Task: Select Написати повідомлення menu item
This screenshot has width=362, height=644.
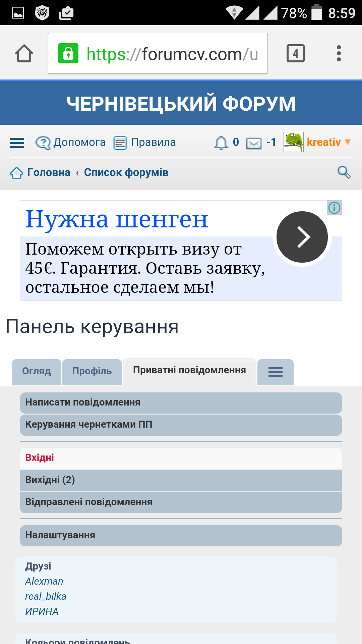Action: tap(181, 402)
